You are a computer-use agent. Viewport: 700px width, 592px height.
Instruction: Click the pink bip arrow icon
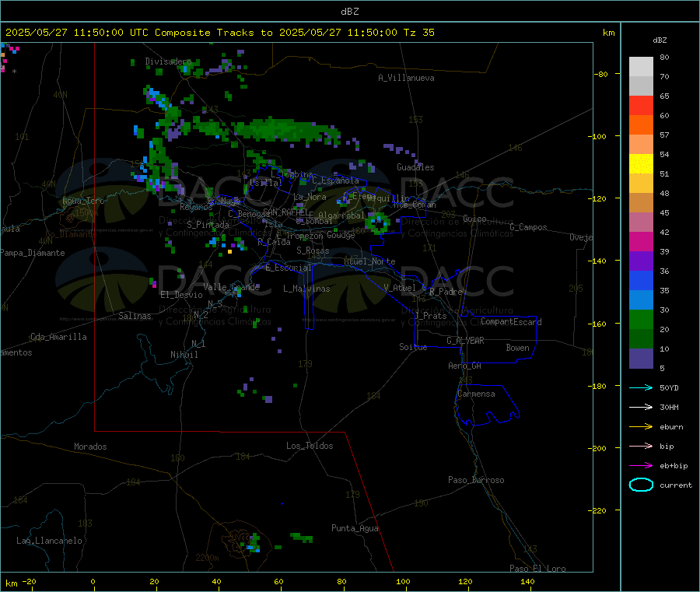641,446
